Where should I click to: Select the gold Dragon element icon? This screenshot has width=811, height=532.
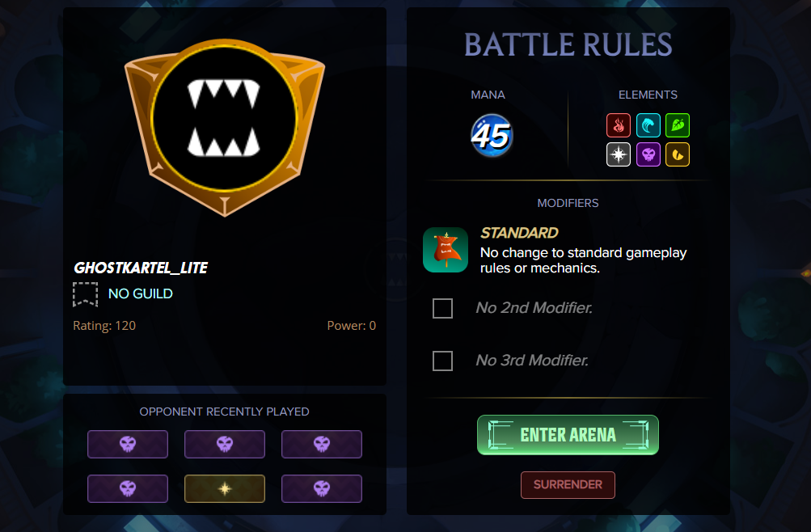point(678,154)
